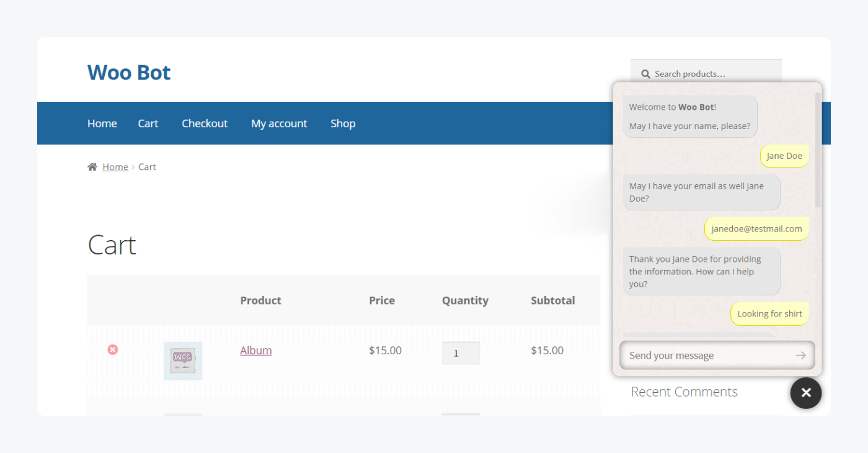The width and height of the screenshot is (868, 453).
Task: Click the Woo Bot site title
Action: (128, 73)
